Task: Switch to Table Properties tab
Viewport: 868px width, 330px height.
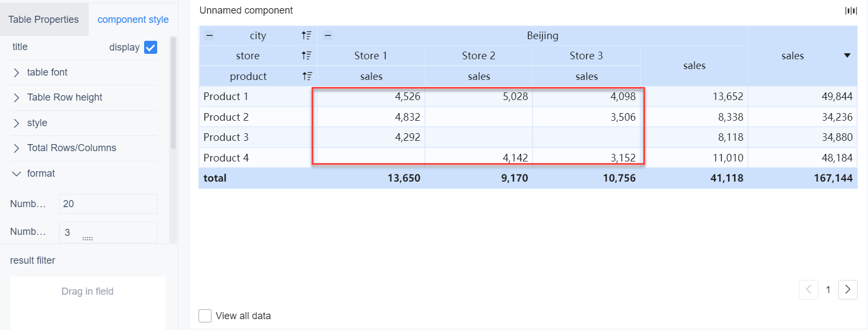Action: click(x=44, y=20)
